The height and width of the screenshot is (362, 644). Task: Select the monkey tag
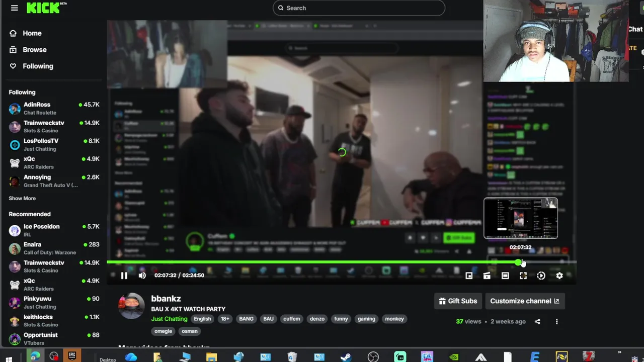394,319
